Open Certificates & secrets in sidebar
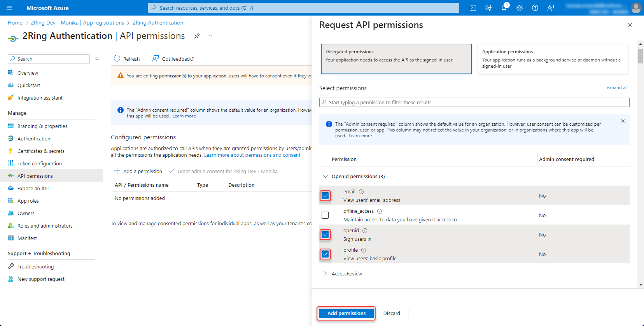 click(41, 151)
